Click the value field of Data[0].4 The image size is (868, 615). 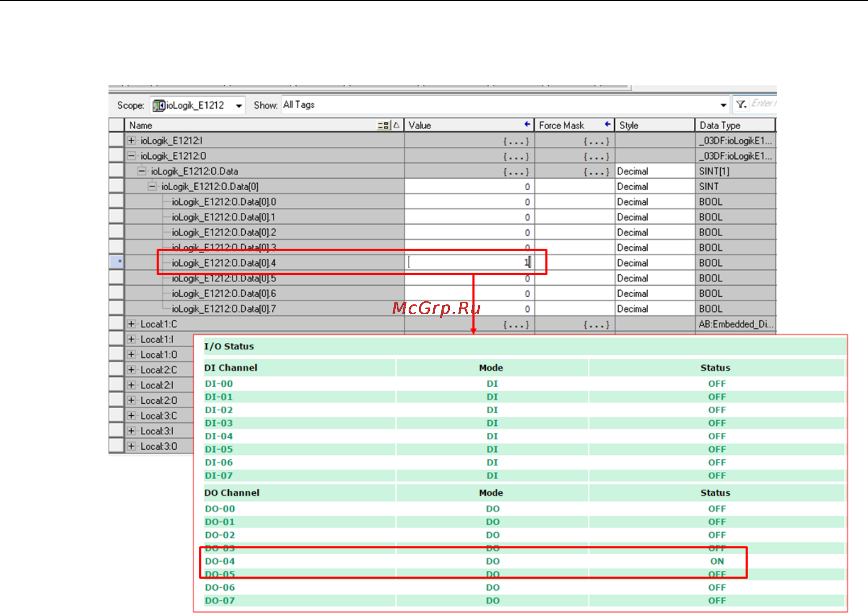[469, 262]
